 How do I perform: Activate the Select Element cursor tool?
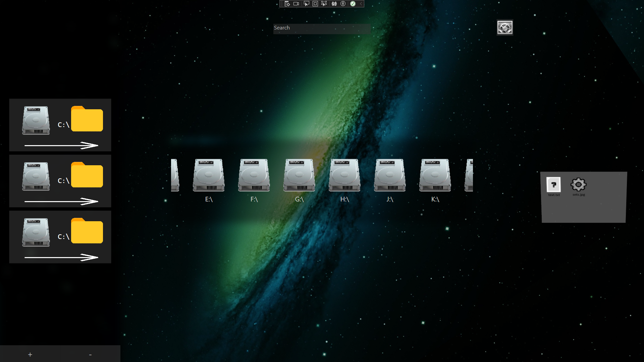(306, 4)
